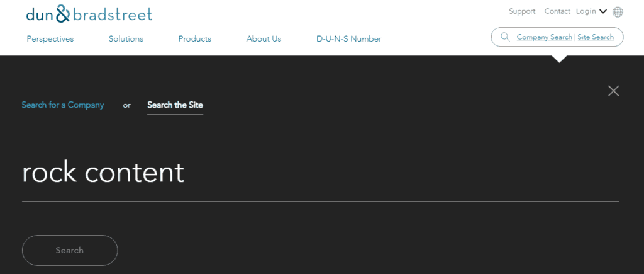Open the D-U-N-S Number menu

pyautogui.click(x=348, y=39)
